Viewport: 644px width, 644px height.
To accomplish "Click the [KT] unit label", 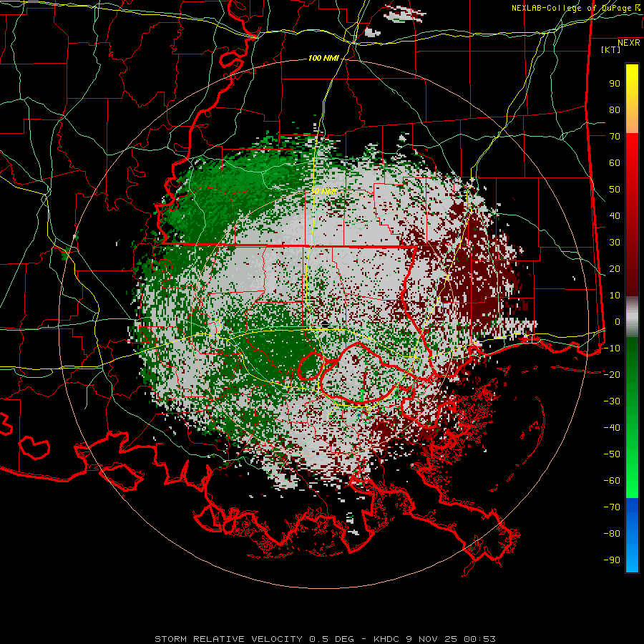I will click(611, 50).
